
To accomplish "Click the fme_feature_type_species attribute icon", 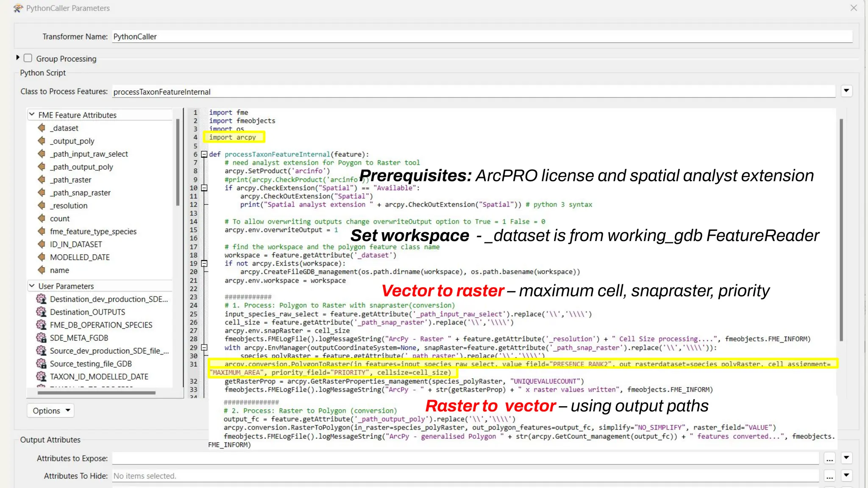I will [42, 231].
